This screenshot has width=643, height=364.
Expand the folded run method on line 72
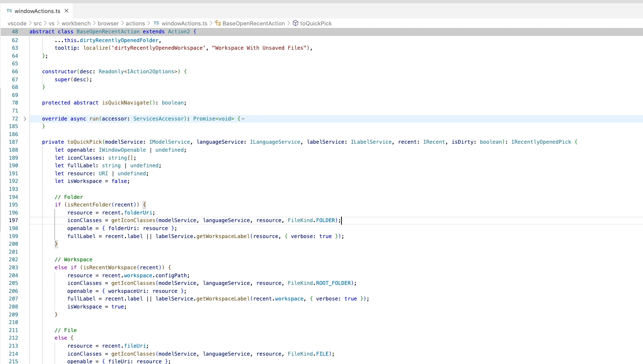pos(25,119)
